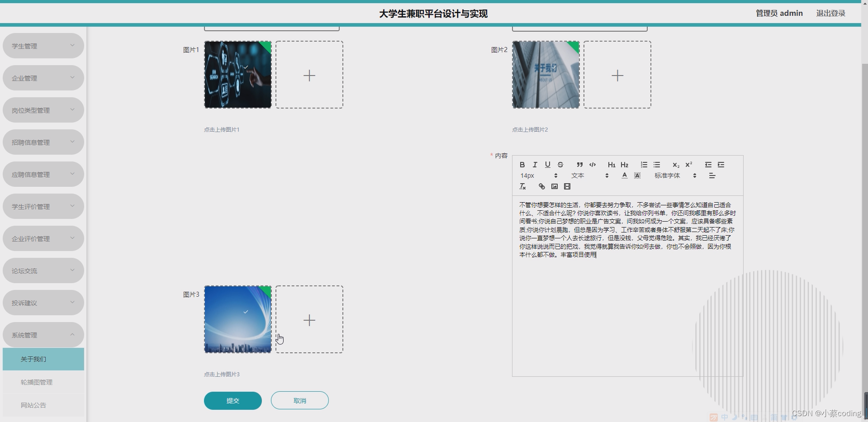Apply superscript formatting
Image resolution: width=868 pixels, height=422 pixels.
pos(688,165)
